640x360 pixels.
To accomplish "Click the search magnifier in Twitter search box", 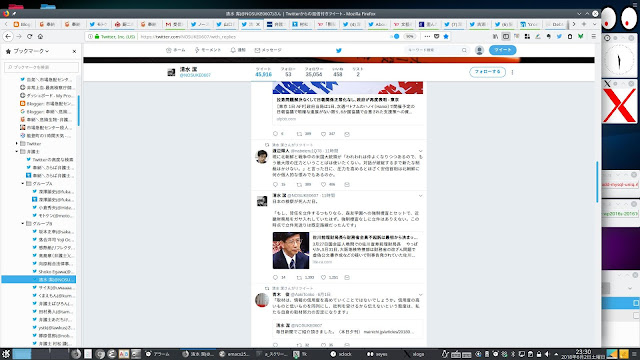I will [464, 50].
